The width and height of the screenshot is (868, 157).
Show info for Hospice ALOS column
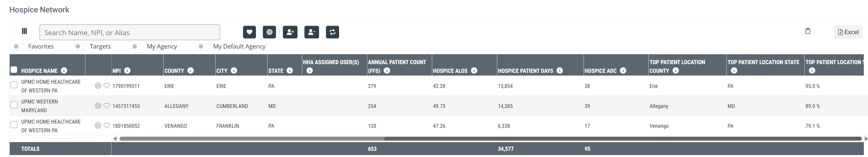[x=474, y=70]
